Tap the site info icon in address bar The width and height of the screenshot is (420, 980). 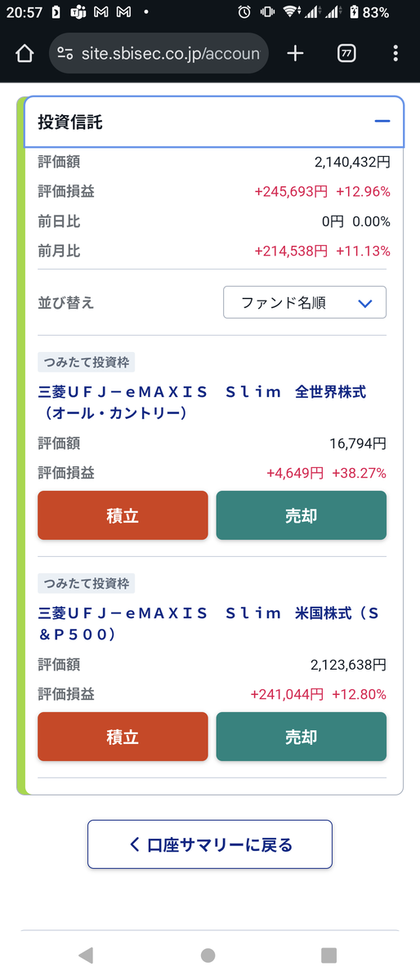coord(65,54)
